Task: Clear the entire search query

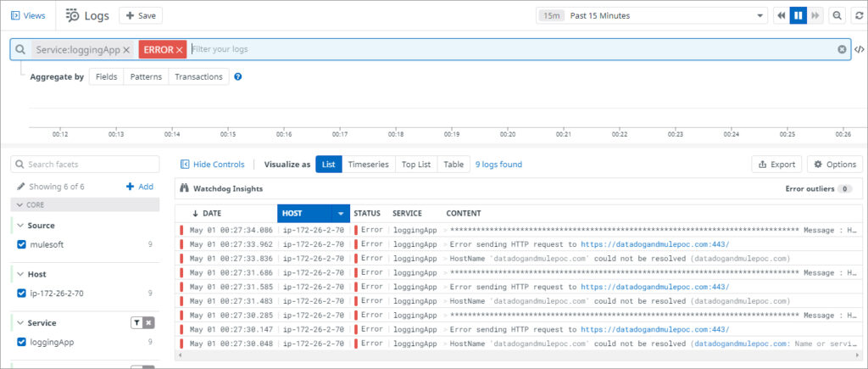Action: (x=842, y=49)
